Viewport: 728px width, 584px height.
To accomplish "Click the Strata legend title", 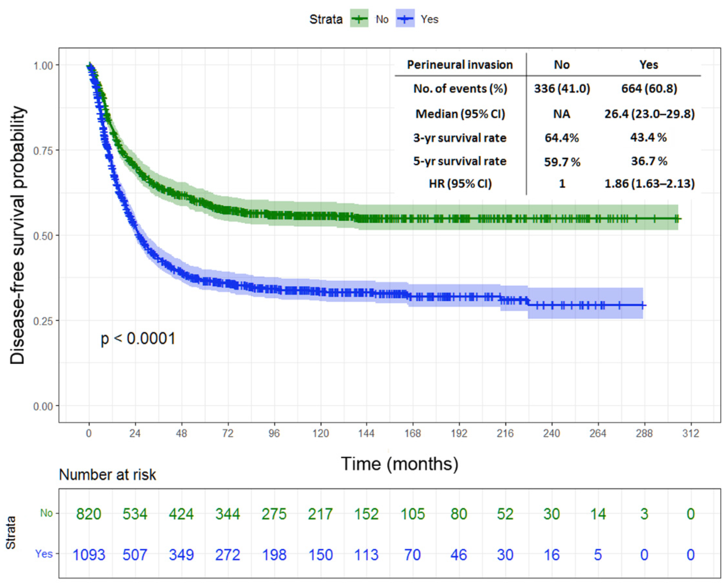I will [x=326, y=19].
